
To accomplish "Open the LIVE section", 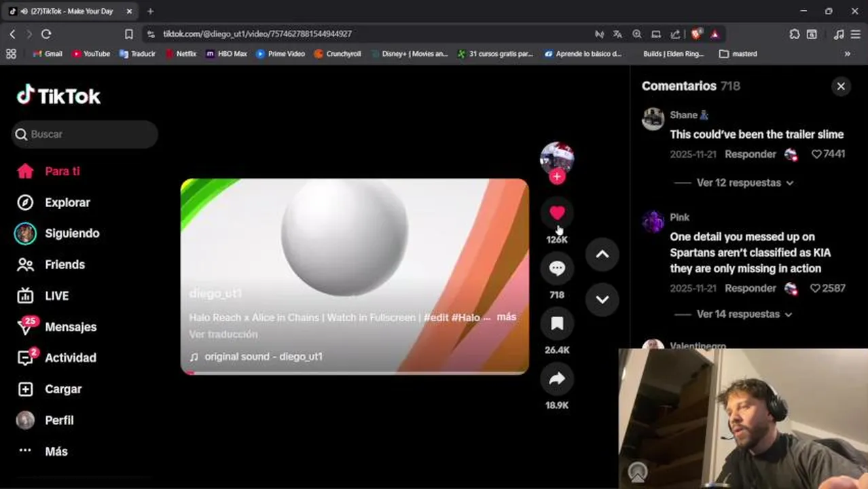I will coord(43,296).
